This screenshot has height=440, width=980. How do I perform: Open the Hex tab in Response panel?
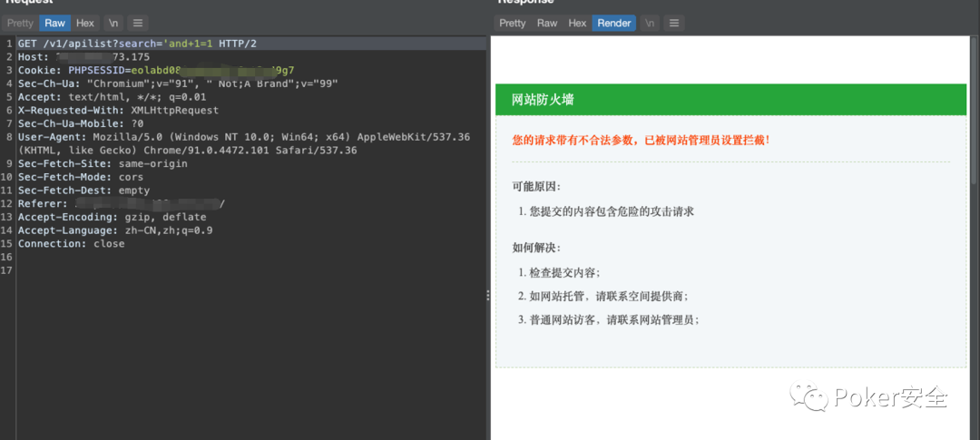point(577,23)
